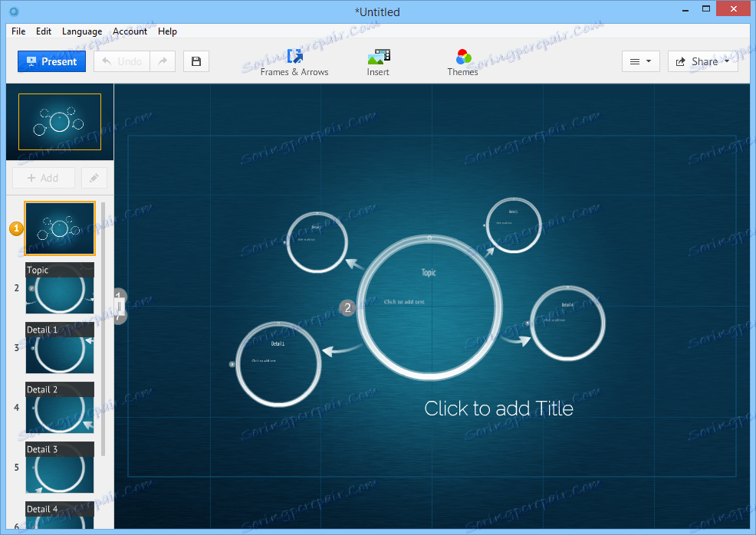This screenshot has width=756, height=535.
Task: Open the Account menu
Action: pyautogui.click(x=130, y=31)
